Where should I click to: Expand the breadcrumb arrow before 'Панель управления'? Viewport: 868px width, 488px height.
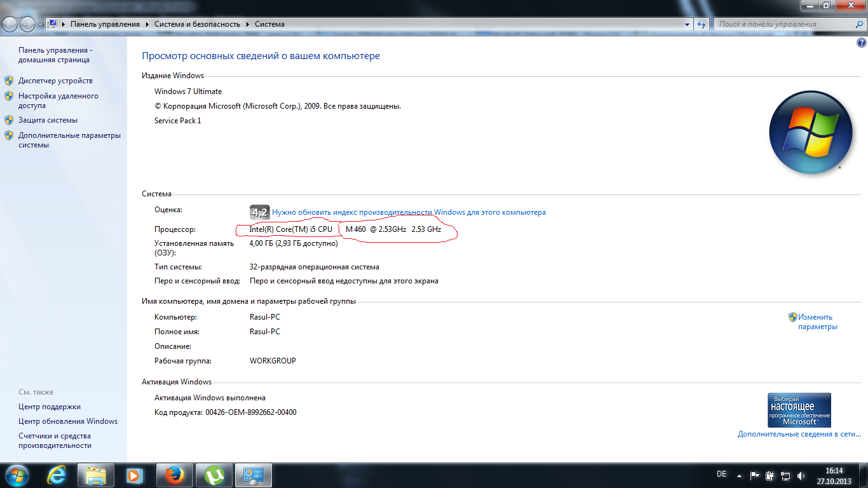click(64, 24)
